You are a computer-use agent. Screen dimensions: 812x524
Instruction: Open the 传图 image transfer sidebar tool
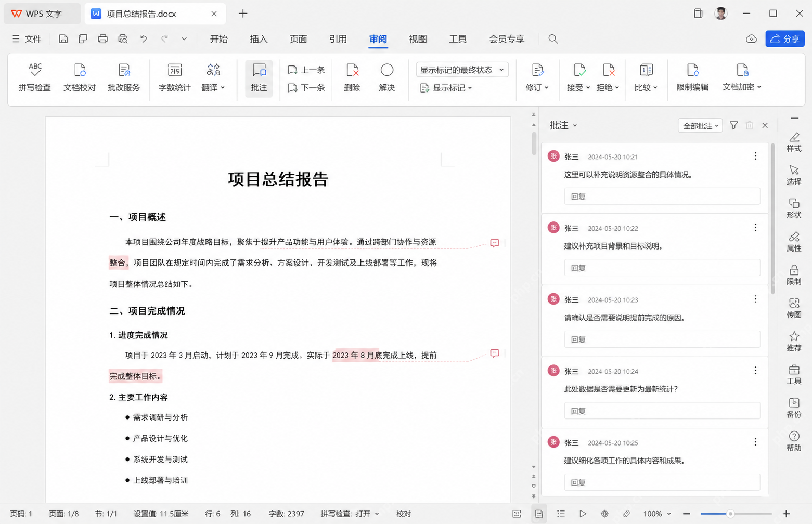794,309
